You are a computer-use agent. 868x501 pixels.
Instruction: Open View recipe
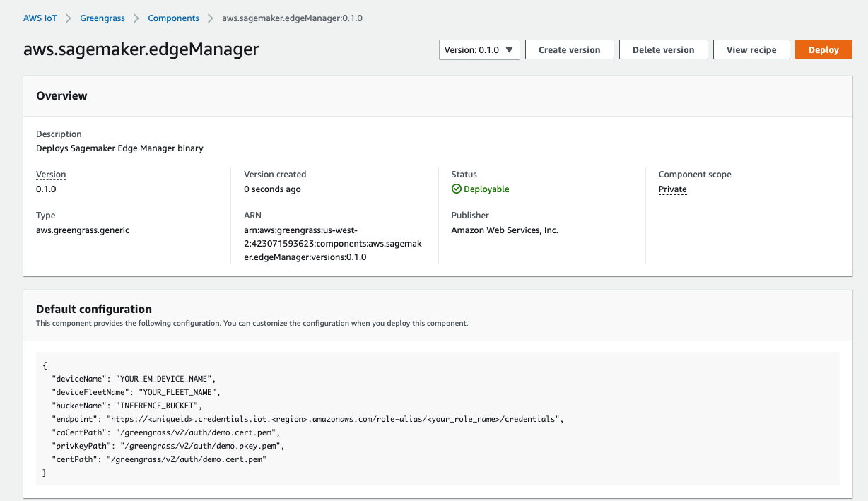(x=751, y=49)
